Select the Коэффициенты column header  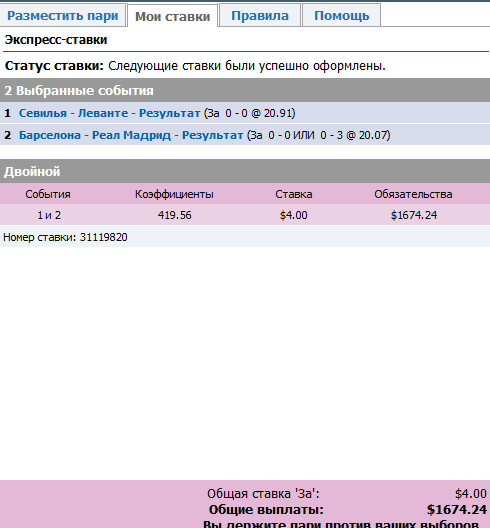(x=174, y=194)
